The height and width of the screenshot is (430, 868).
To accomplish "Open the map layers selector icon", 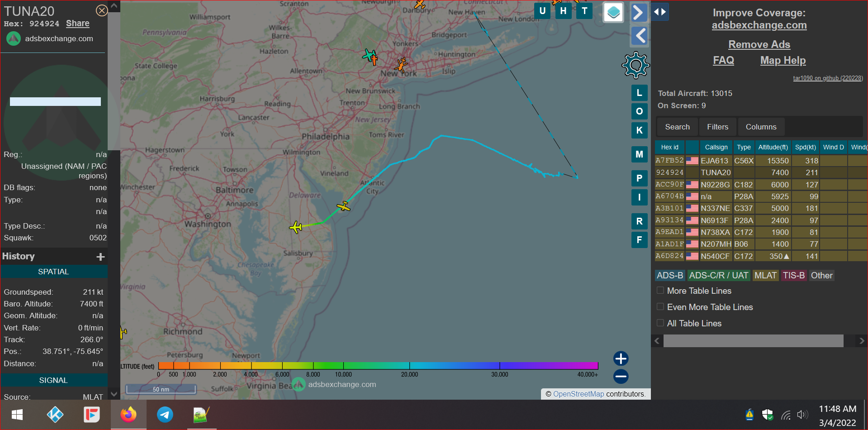I will click(x=613, y=12).
